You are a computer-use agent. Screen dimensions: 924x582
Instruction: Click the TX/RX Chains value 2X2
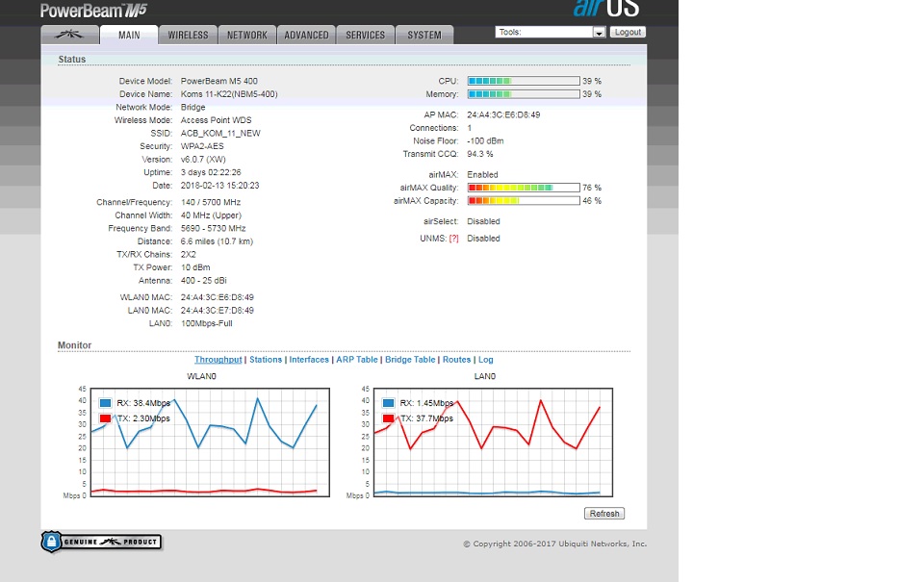[x=188, y=255]
